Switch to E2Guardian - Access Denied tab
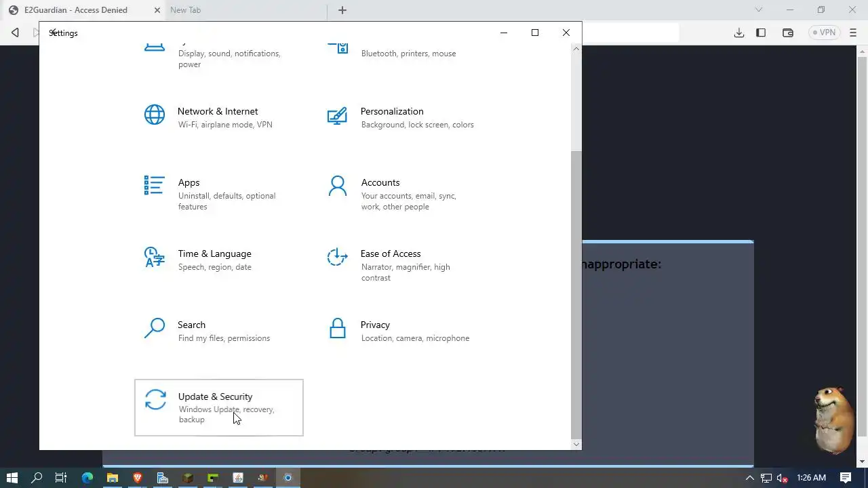868x488 pixels. [75, 10]
